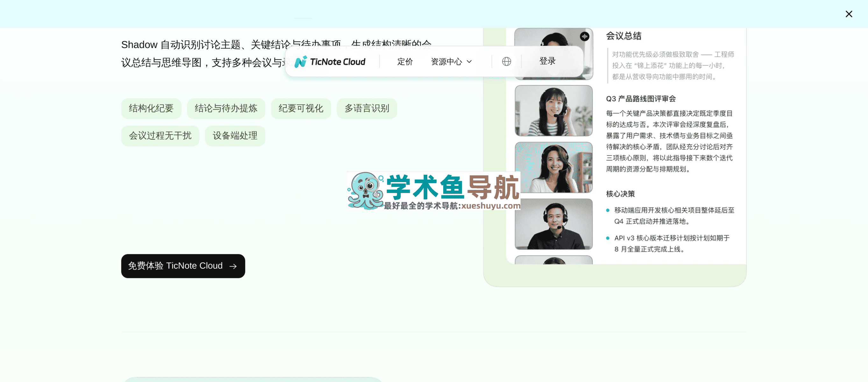The image size is (868, 382).
Task: Open the video tile of the woman in the white top
Action: click(x=554, y=167)
